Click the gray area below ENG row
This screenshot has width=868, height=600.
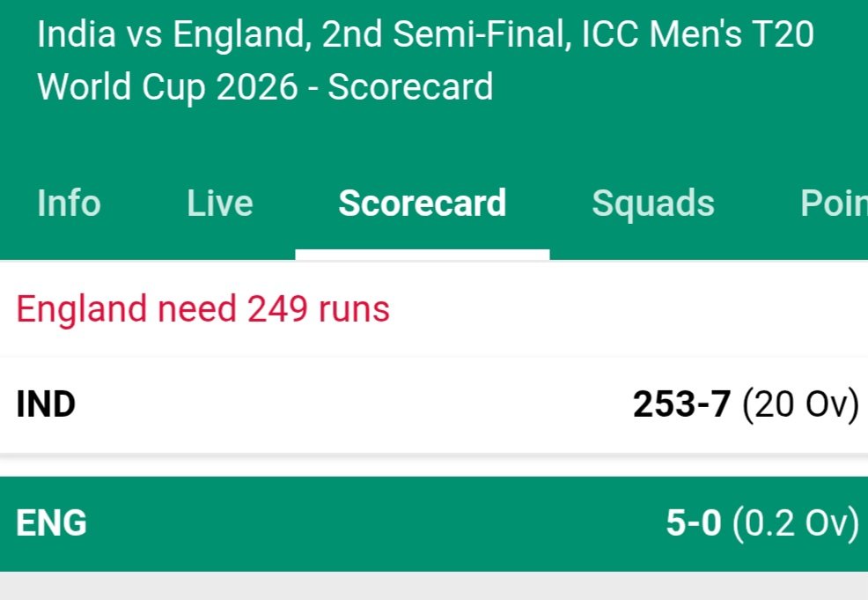(433, 587)
